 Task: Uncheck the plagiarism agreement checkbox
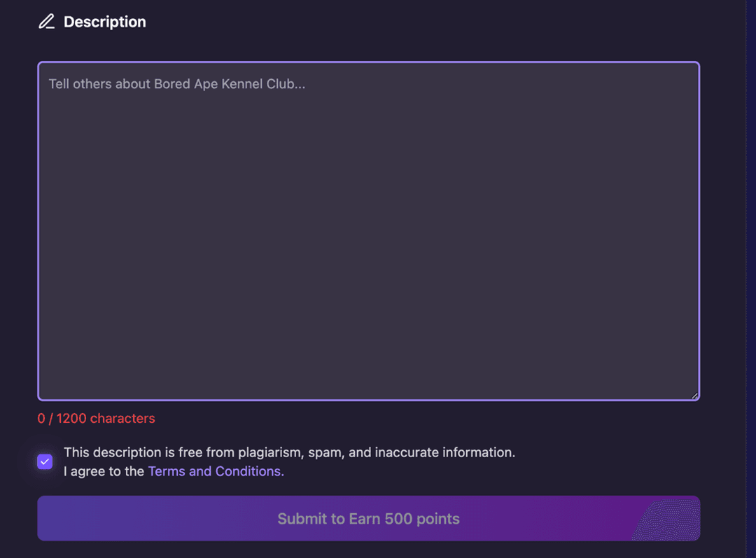click(x=45, y=462)
